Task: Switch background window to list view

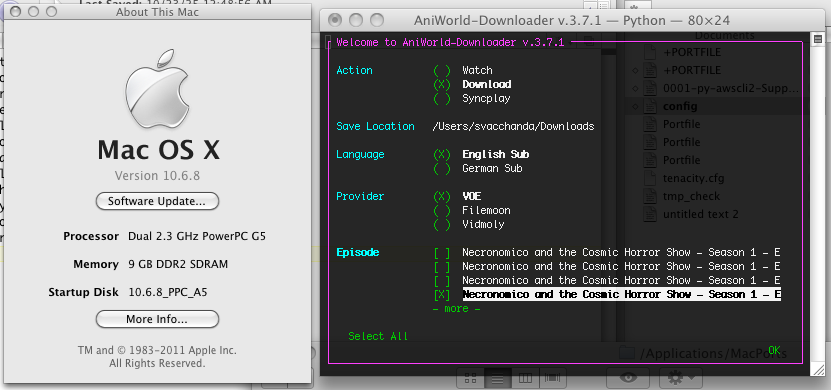Action: (498, 378)
